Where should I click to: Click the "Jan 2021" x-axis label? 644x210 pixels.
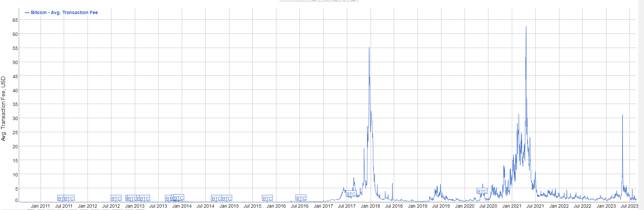(512, 206)
